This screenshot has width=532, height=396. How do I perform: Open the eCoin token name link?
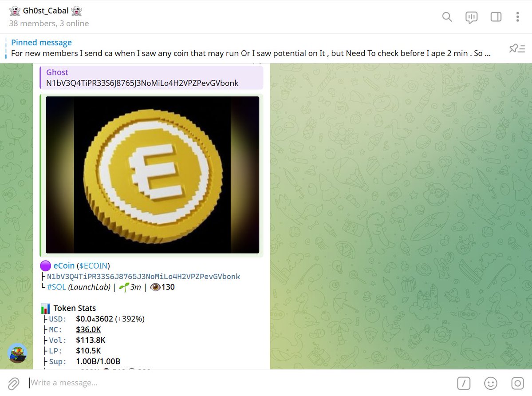[64, 265]
